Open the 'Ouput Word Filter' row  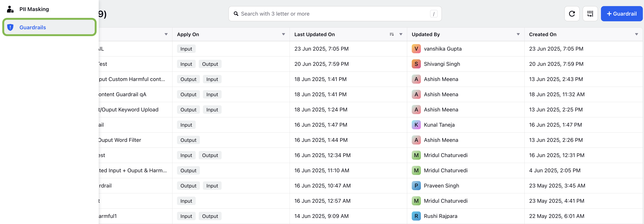pyautogui.click(x=120, y=140)
